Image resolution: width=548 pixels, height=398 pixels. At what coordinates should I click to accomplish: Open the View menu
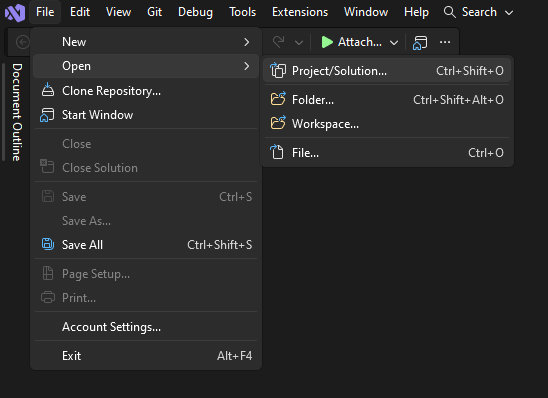click(118, 12)
